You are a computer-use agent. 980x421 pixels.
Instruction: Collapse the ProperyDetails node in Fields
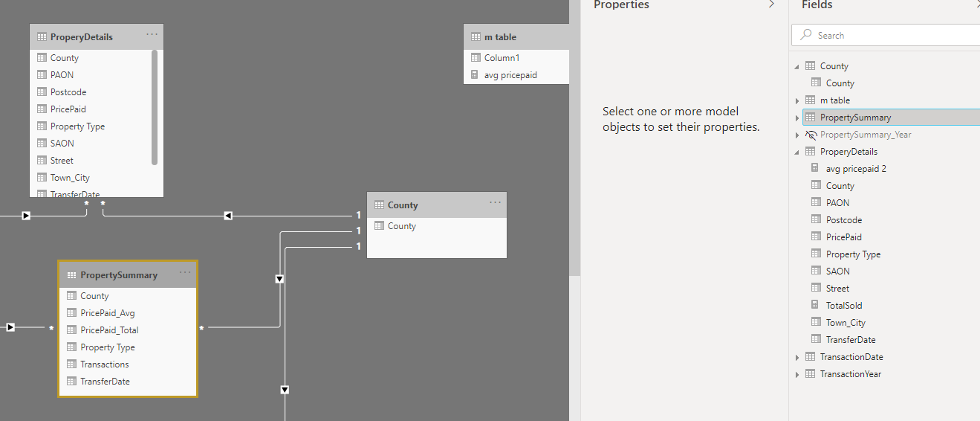pos(797,152)
